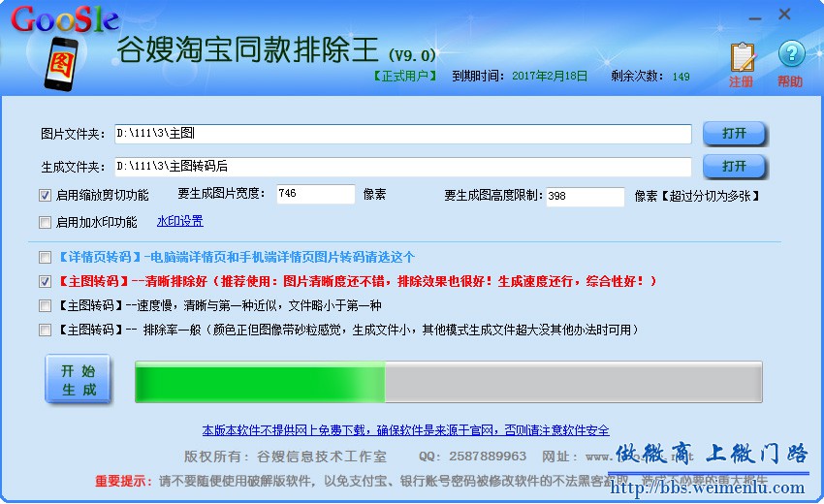Click the 图片文件夹 path input field

click(403, 134)
